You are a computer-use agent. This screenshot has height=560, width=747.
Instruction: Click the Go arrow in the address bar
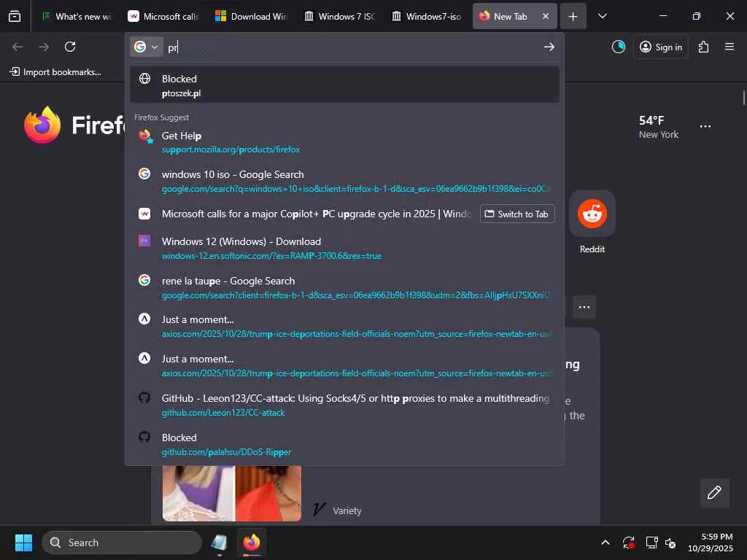[x=549, y=47]
